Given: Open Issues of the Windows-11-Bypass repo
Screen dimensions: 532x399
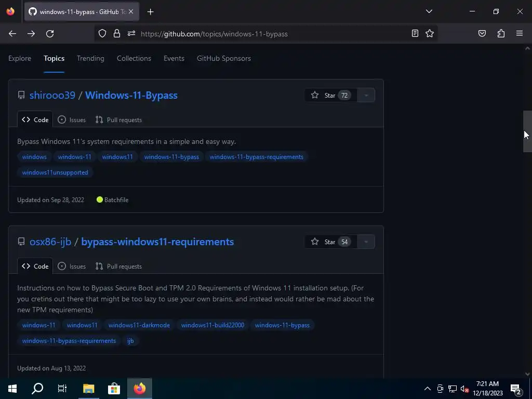Looking at the screenshot, I should point(72,120).
